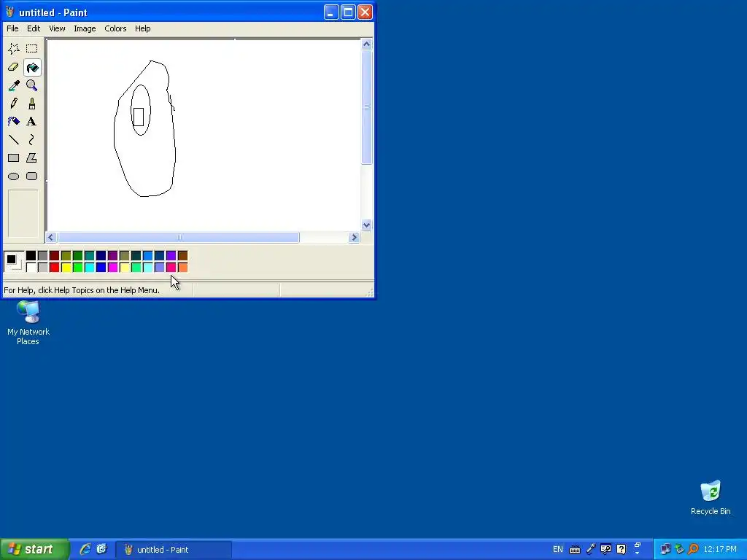Click the horizontal scrollbar thumb
The height and width of the screenshot is (560, 747).
click(179, 237)
